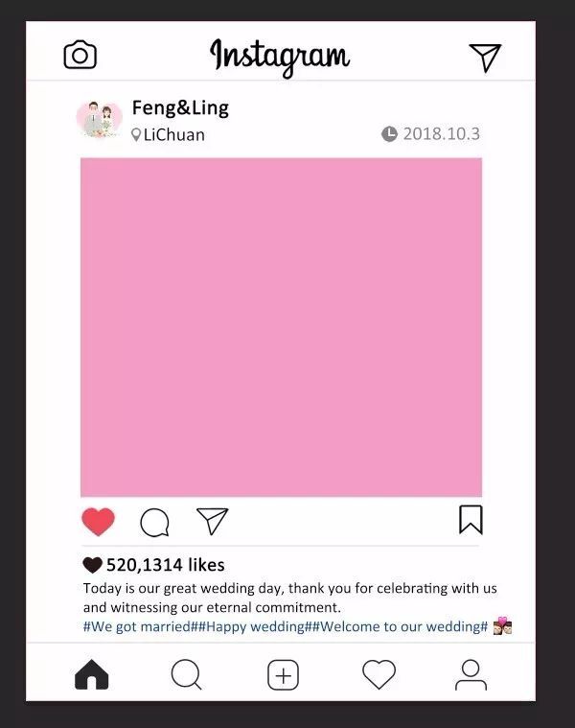Save post with bookmark icon
Image resolution: width=575 pixels, height=728 pixels.
pyautogui.click(x=471, y=520)
